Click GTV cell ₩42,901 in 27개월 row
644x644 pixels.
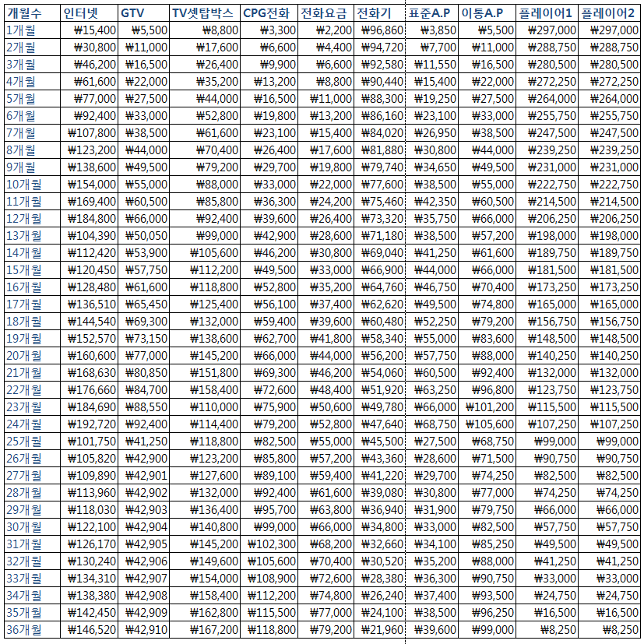pos(144,476)
